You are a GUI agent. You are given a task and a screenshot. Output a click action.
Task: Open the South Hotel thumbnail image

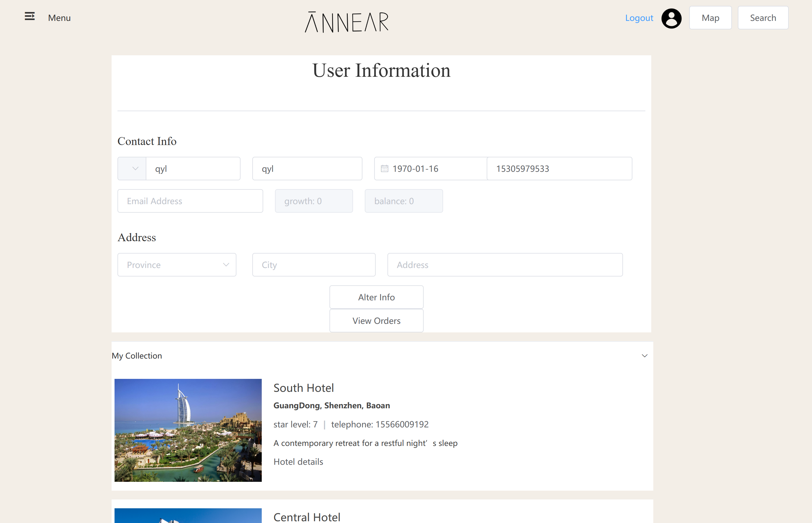[x=188, y=430]
